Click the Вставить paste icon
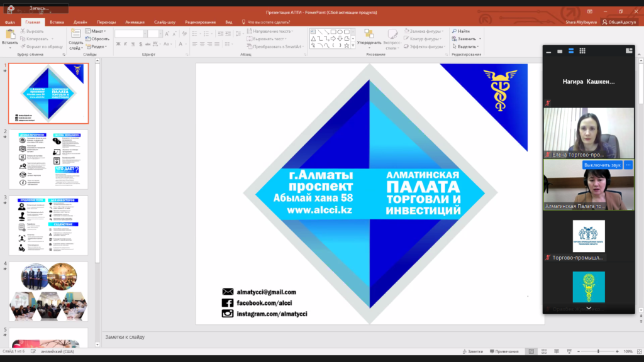 pyautogui.click(x=10, y=35)
